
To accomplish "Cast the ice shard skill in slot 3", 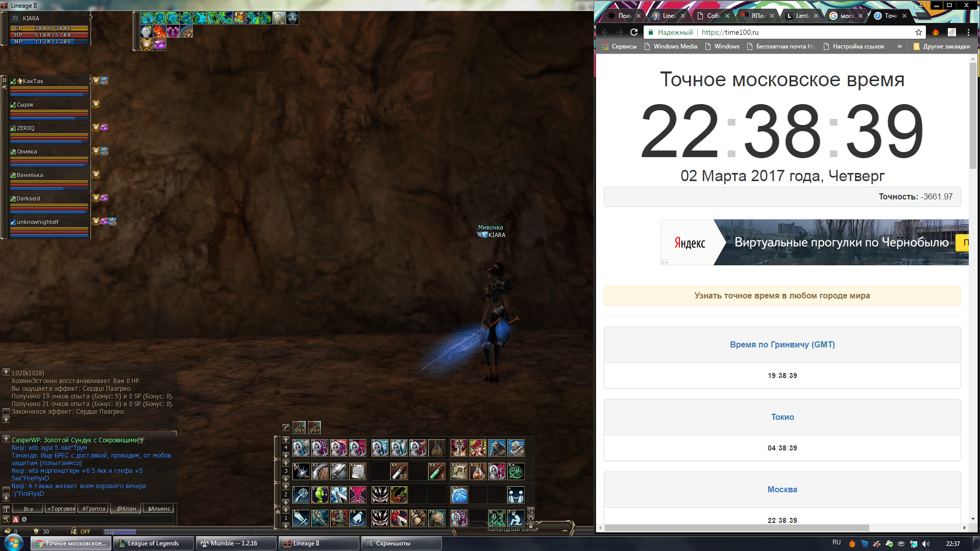I will tap(339, 495).
